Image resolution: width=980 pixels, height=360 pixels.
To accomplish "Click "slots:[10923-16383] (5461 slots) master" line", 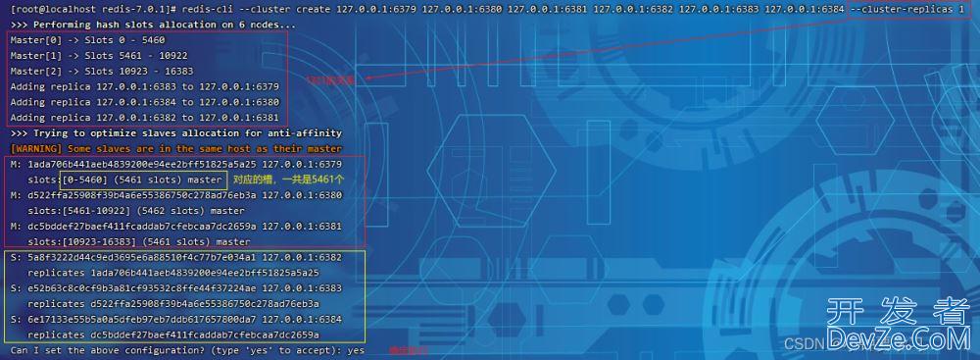I will 139,241.
